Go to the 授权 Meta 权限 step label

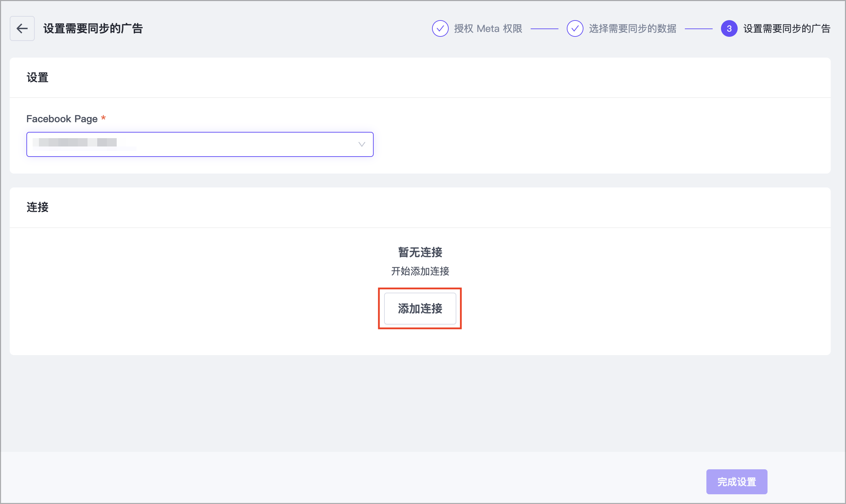point(488,28)
